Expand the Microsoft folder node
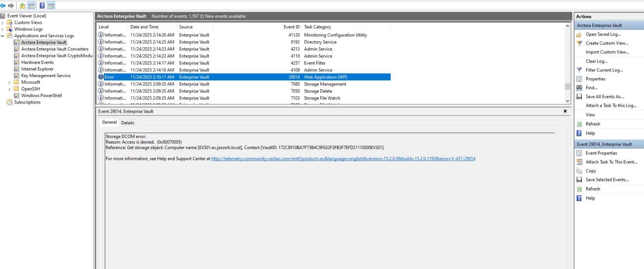This screenshot has width=644, height=269. 10,82
